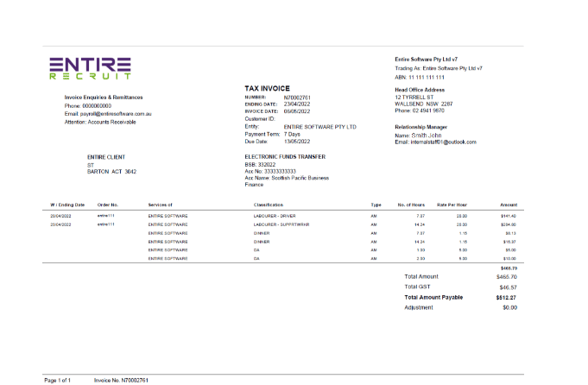Viewport: 588px width, 385px height.
Task: Select the Adjustment amount $0.00
Action: tap(510, 308)
